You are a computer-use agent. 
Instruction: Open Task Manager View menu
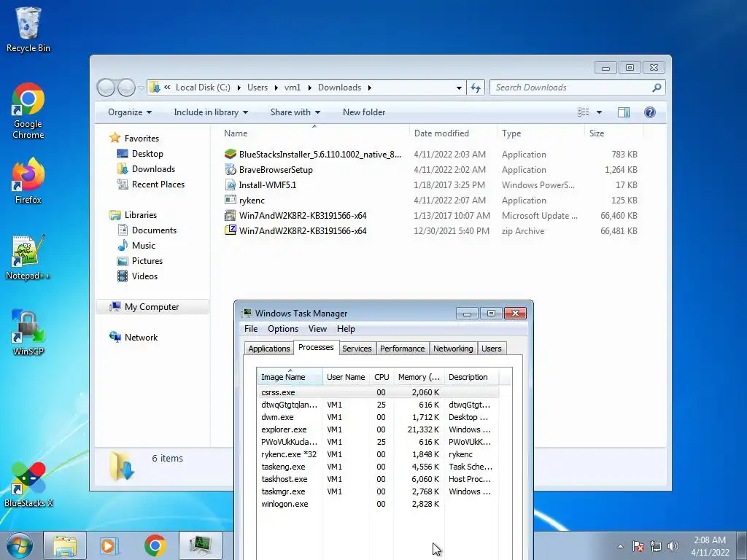[317, 329]
